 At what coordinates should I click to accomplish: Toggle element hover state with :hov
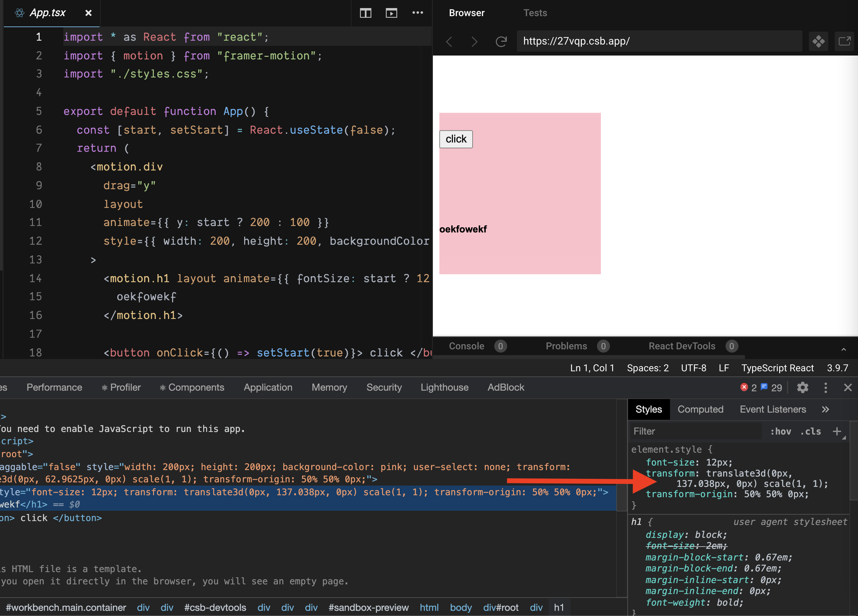coord(780,431)
